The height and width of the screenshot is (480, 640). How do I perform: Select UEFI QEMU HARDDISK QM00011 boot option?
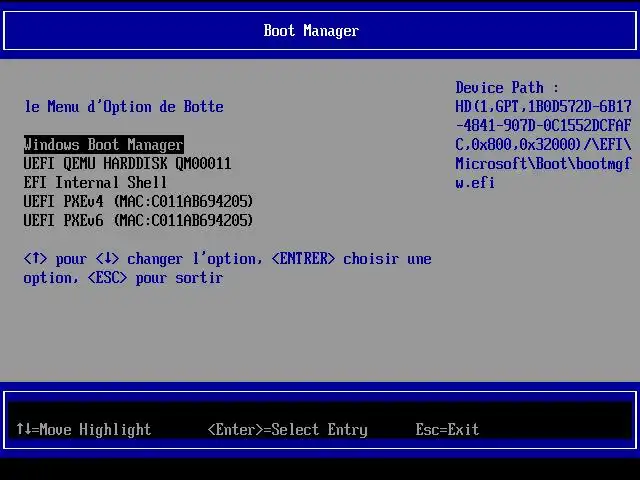[x=127, y=164]
